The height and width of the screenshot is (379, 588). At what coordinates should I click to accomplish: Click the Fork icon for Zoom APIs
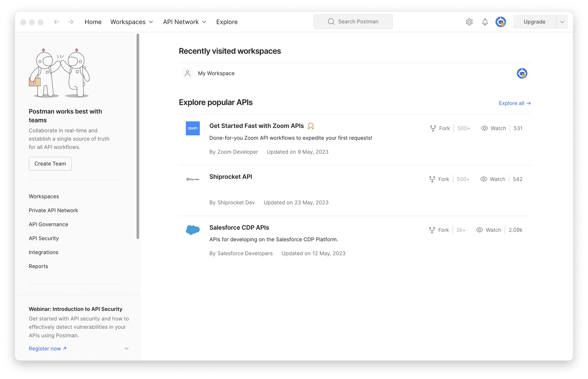pos(433,128)
